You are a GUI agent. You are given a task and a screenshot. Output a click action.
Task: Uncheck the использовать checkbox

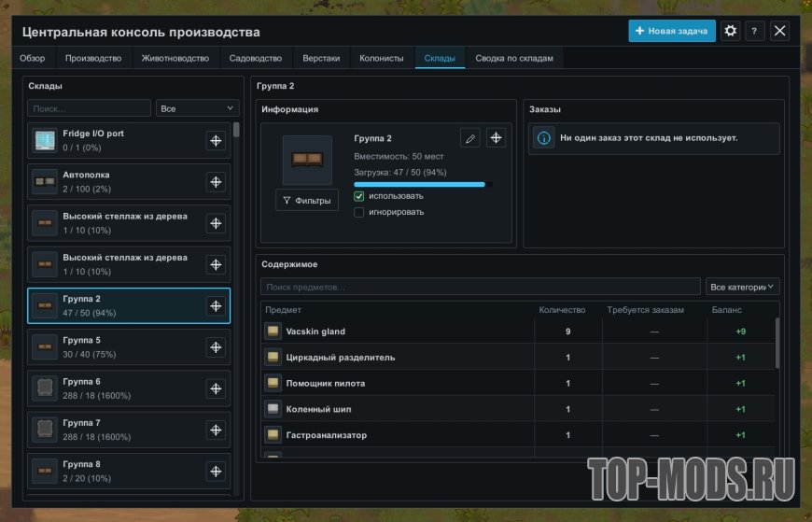[x=359, y=196]
